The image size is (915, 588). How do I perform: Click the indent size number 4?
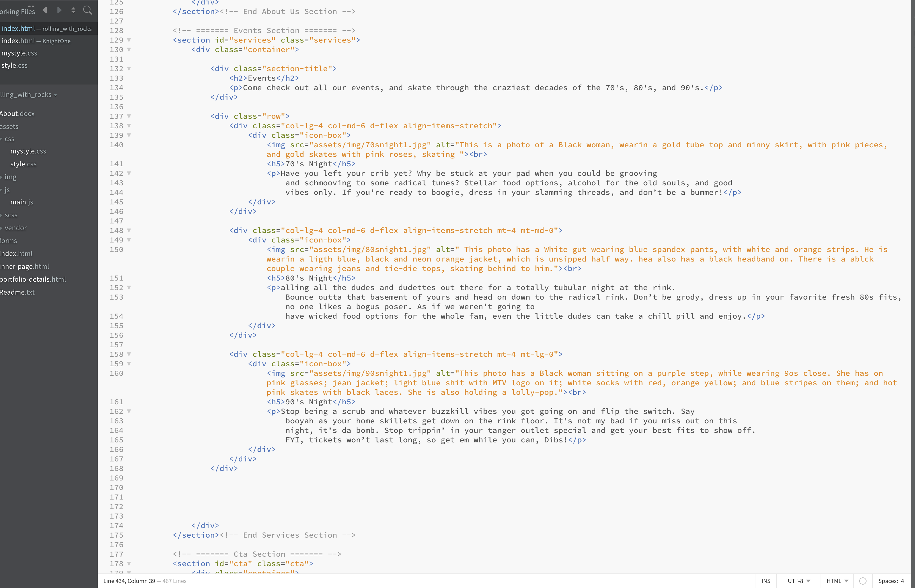click(902, 581)
